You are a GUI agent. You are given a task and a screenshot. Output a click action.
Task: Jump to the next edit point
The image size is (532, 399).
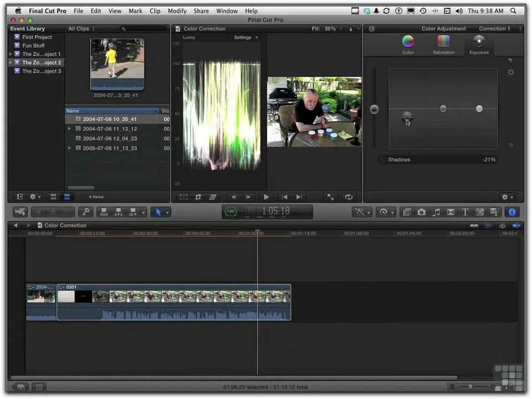299,197
